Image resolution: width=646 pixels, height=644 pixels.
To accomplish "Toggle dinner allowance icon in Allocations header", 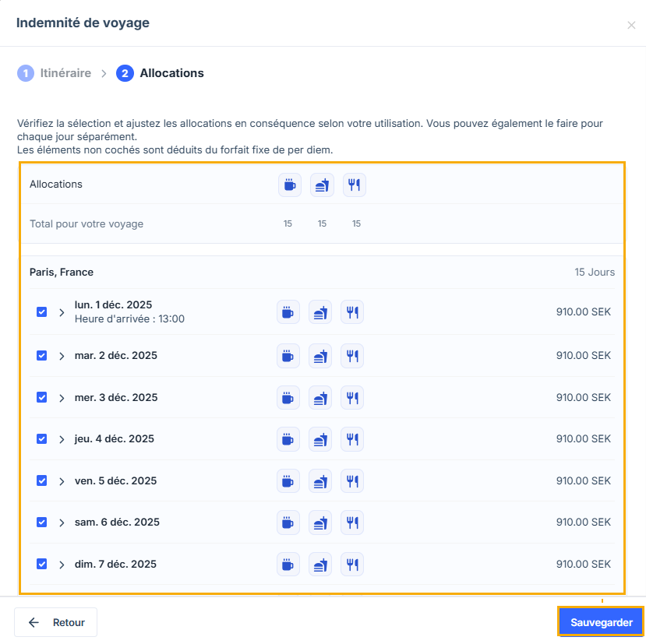I will (355, 185).
